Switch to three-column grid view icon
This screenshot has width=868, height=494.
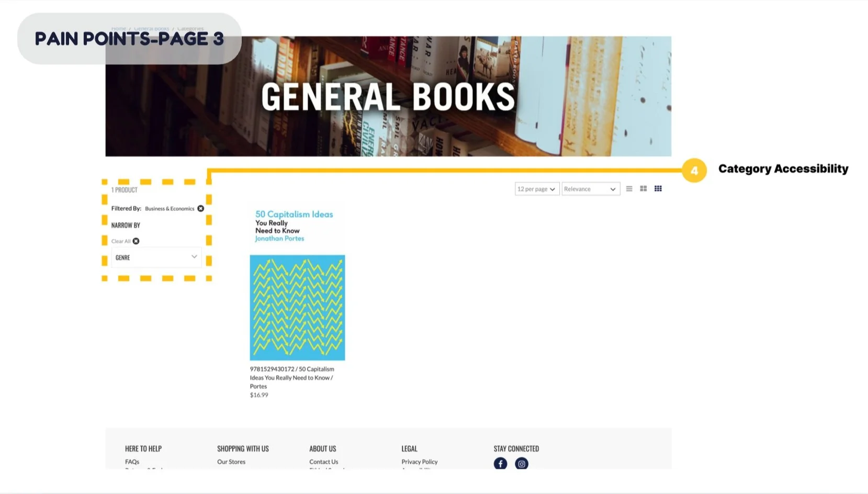click(x=658, y=189)
